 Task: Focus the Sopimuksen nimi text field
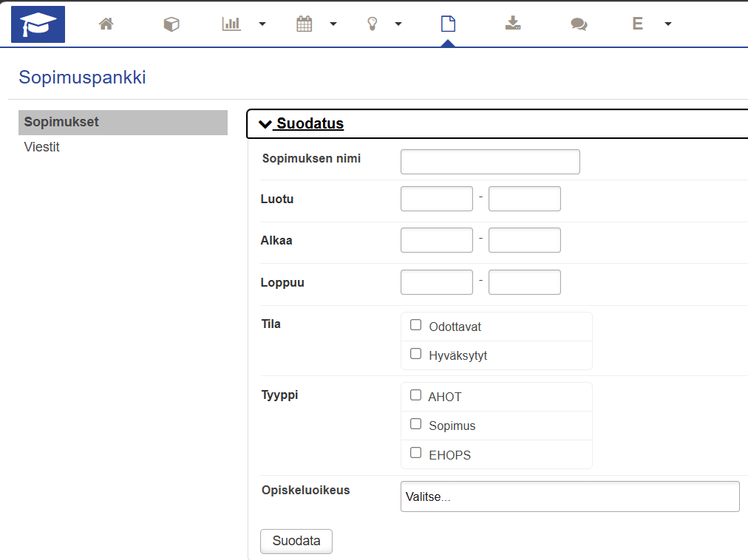pos(490,162)
